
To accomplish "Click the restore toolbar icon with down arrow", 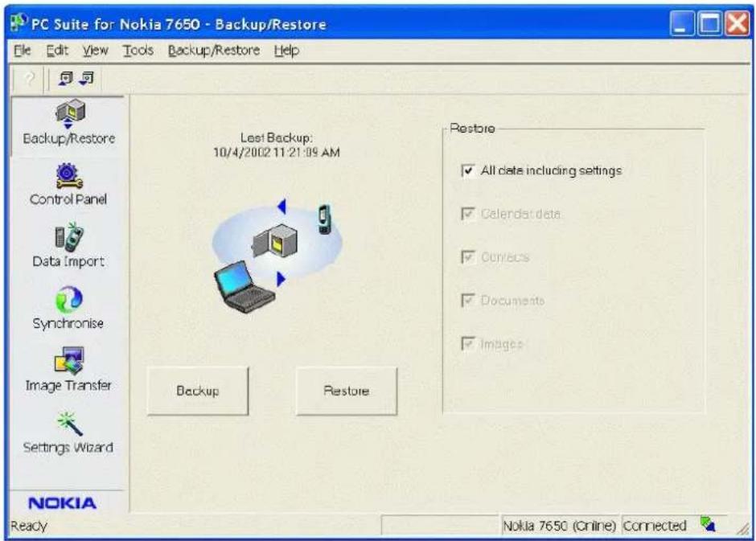I will point(86,78).
